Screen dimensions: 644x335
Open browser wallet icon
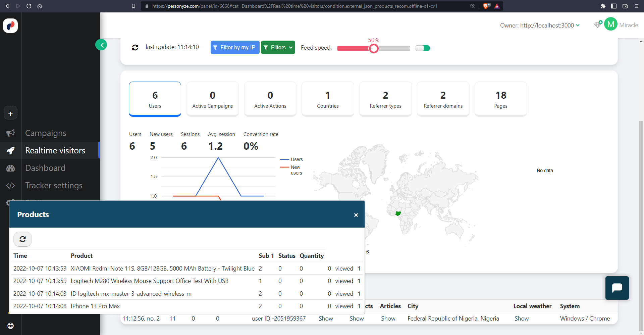tap(625, 6)
